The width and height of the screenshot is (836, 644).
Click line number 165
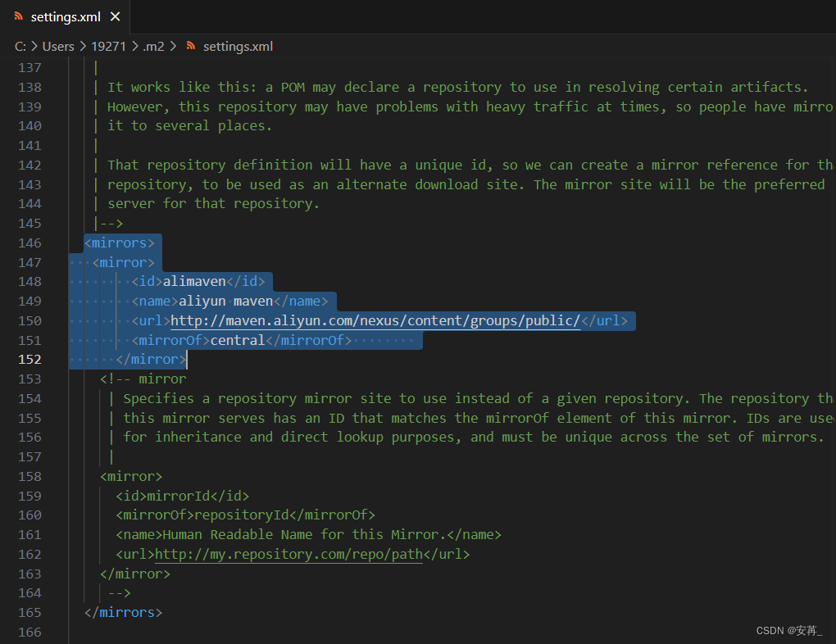tap(30, 613)
